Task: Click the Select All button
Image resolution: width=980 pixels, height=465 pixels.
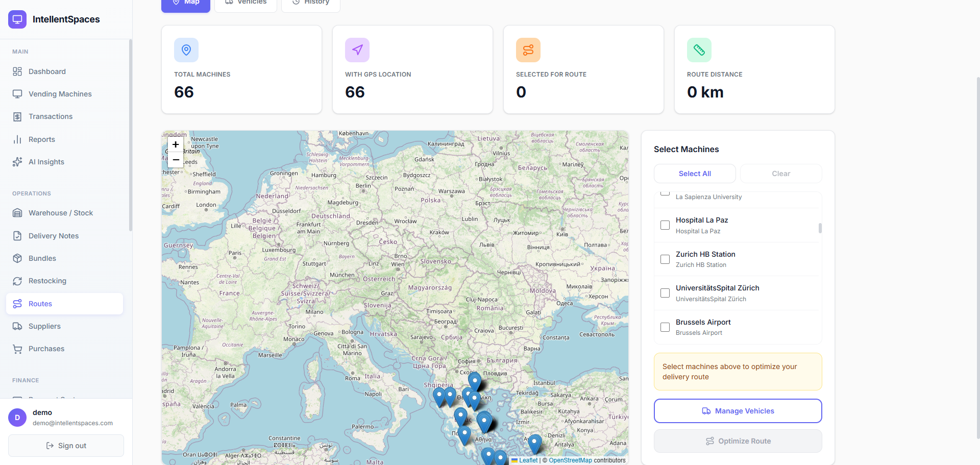Action: (695, 174)
